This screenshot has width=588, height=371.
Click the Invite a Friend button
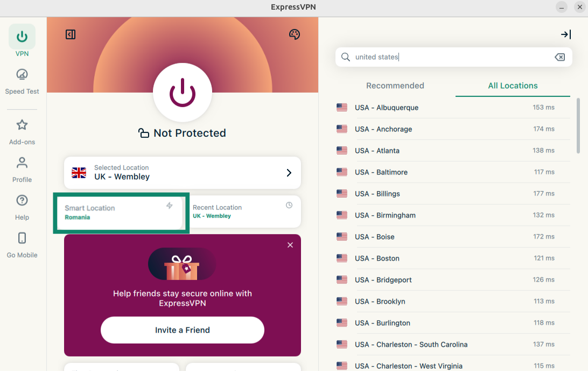(x=182, y=330)
